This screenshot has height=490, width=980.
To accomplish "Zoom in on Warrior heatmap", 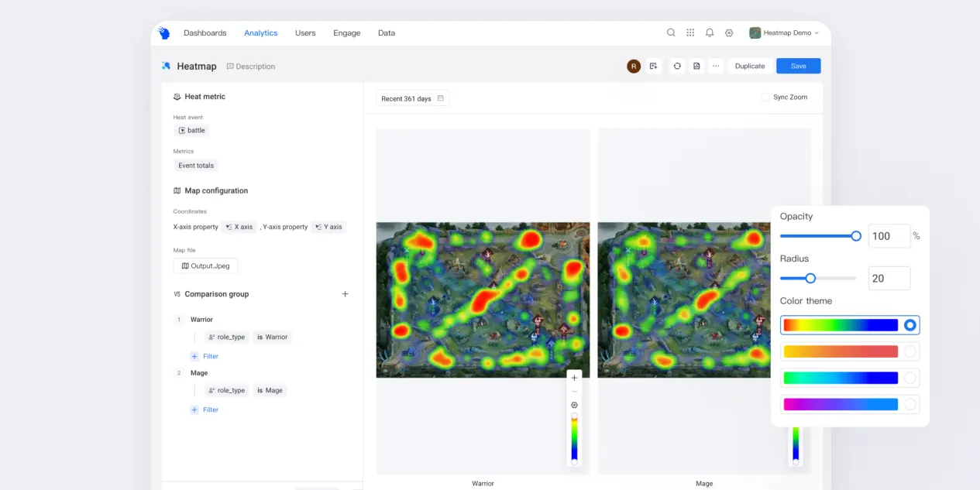I will pyautogui.click(x=574, y=379).
